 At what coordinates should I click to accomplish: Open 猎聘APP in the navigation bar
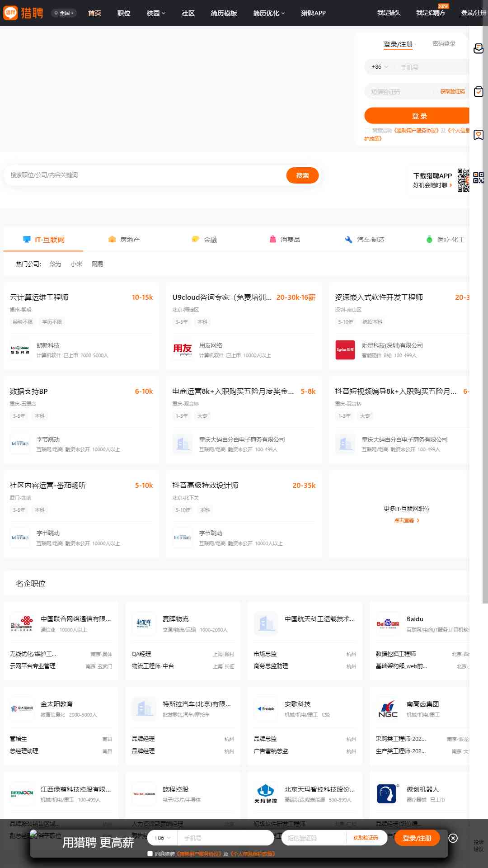313,13
